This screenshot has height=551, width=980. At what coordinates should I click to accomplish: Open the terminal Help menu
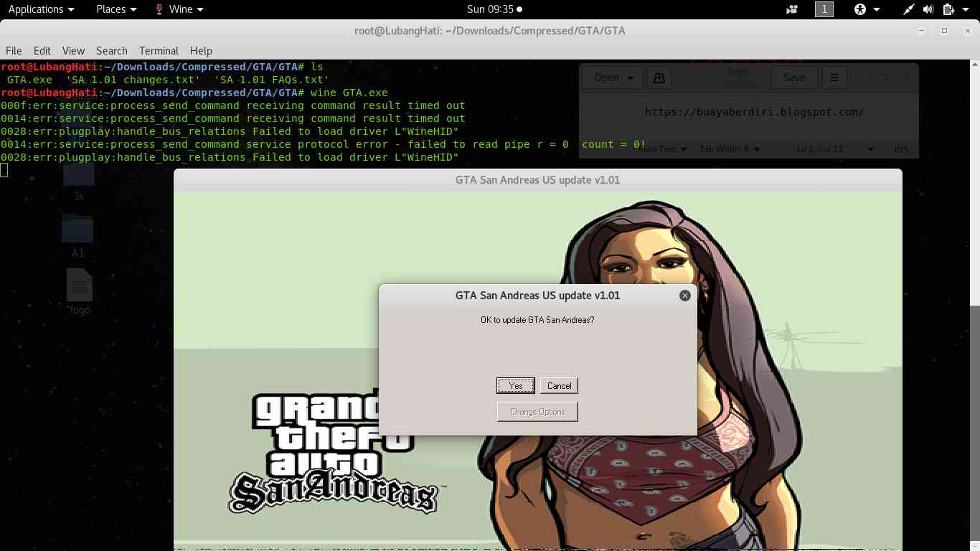click(201, 51)
